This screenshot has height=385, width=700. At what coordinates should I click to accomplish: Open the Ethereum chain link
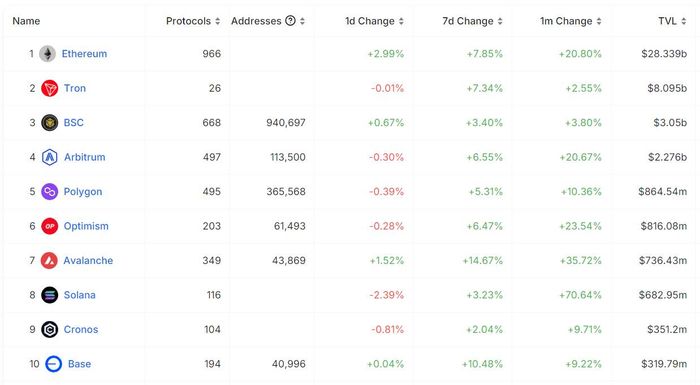84,54
